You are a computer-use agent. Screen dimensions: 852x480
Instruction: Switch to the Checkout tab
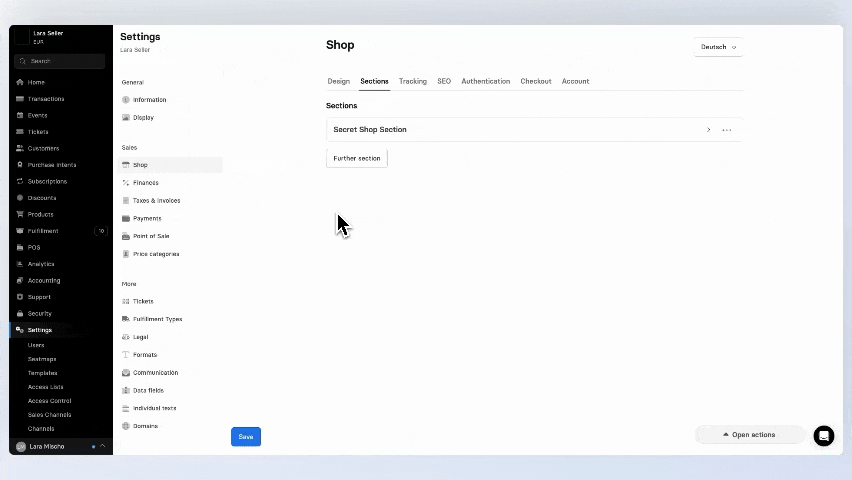pyautogui.click(x=535, y=81)
